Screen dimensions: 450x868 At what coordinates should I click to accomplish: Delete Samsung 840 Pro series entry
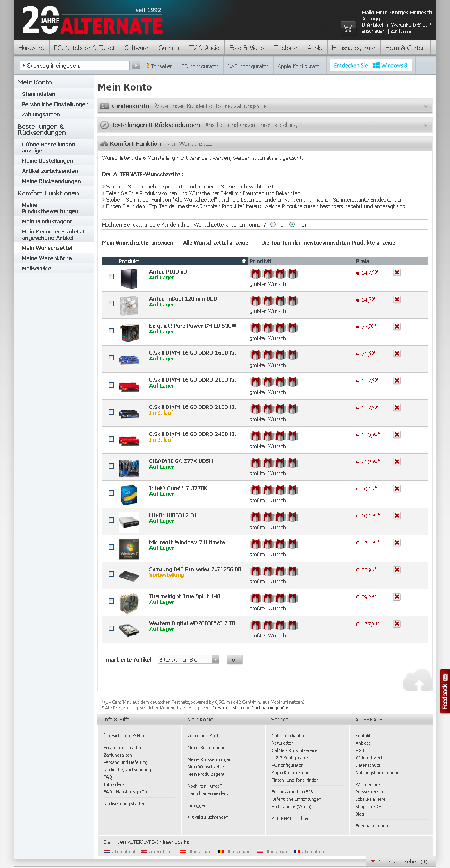(397, 570)
